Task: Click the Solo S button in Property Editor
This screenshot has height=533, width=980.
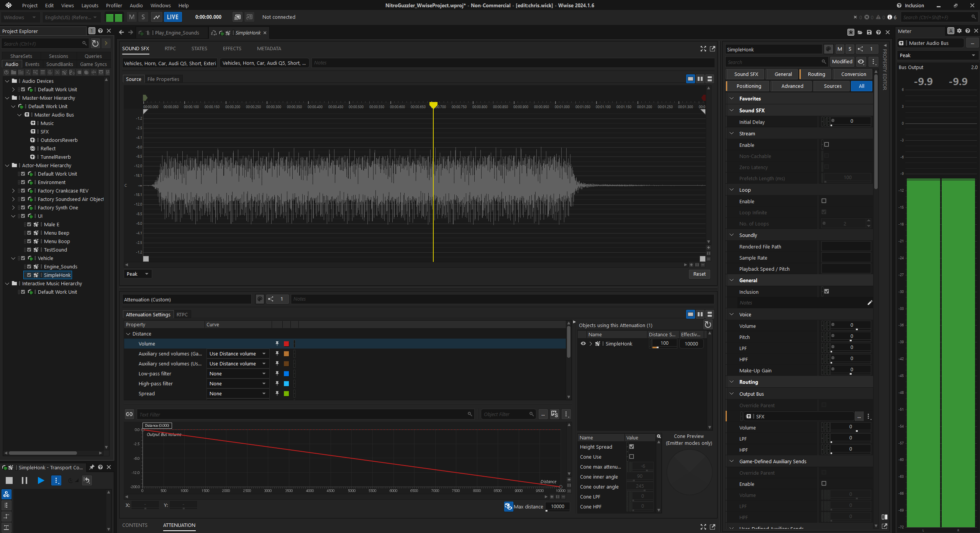Action: point(850,49)
